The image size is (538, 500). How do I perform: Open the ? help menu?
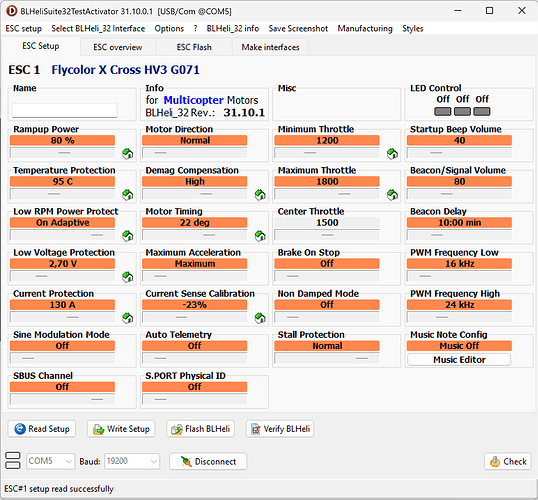(x=195, y=28)
